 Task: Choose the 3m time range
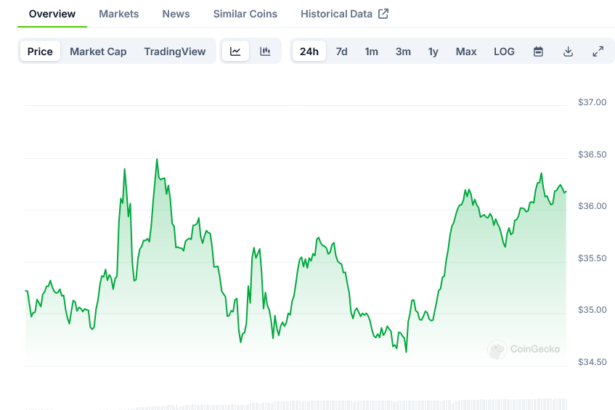(403, 51)
